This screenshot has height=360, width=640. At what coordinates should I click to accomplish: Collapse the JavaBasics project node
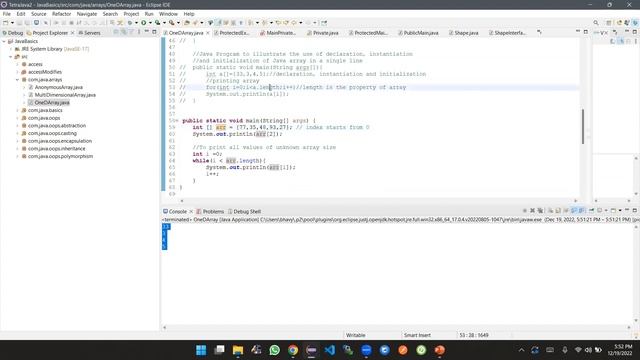tap(4, 41)
